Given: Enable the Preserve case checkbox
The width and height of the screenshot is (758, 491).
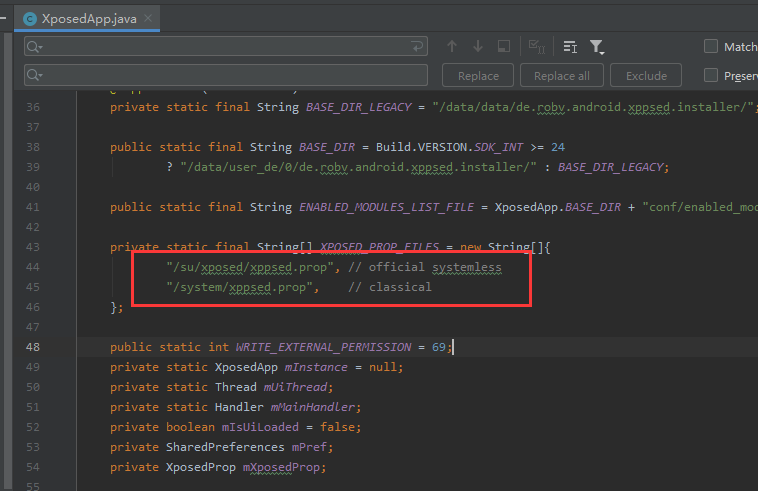Looking at the screenshot, I should (x=711, y=75).
